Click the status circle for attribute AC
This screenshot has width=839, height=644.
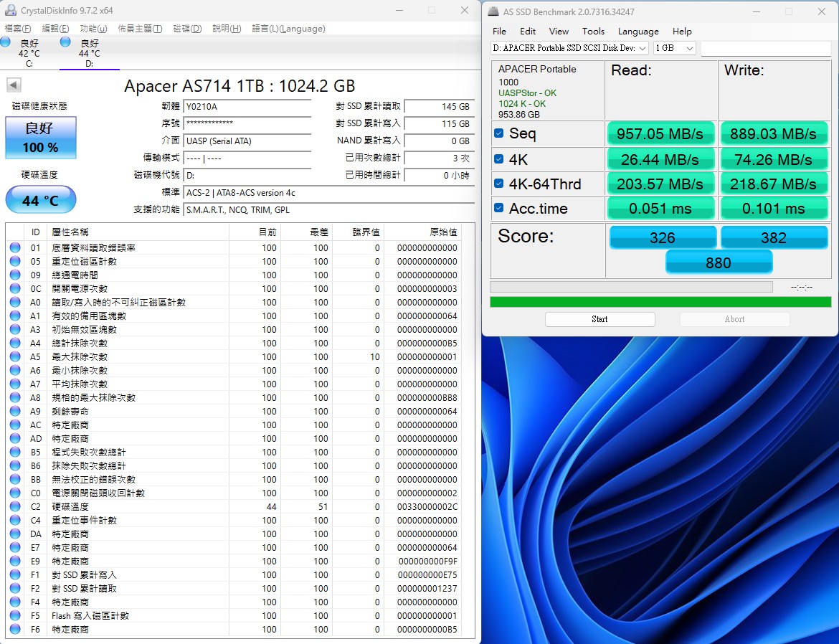(15, 425)
